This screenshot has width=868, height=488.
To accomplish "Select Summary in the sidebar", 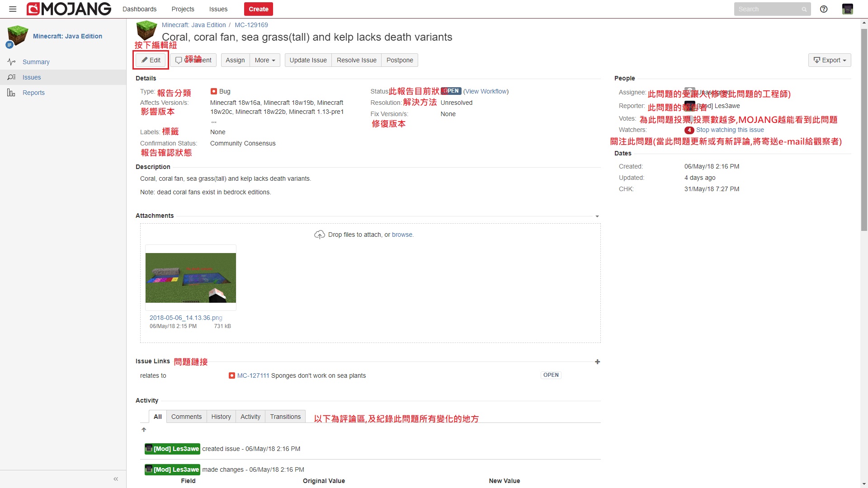I will pyautogui.click(x=36, y=62).
